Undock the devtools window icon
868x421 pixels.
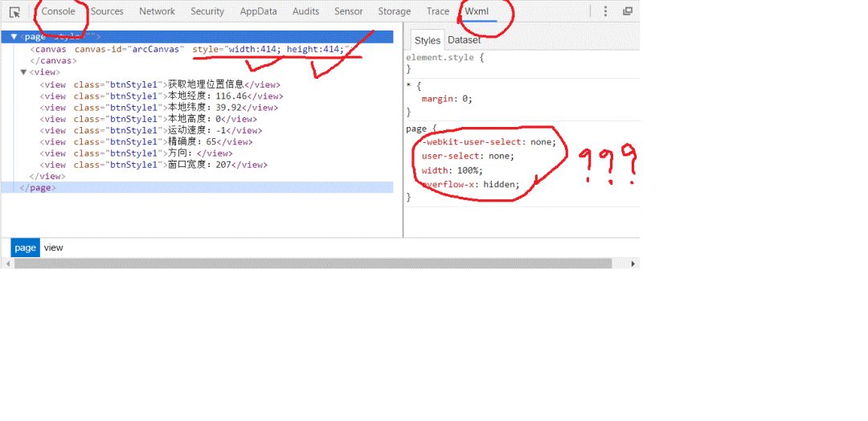click(627, 11)
